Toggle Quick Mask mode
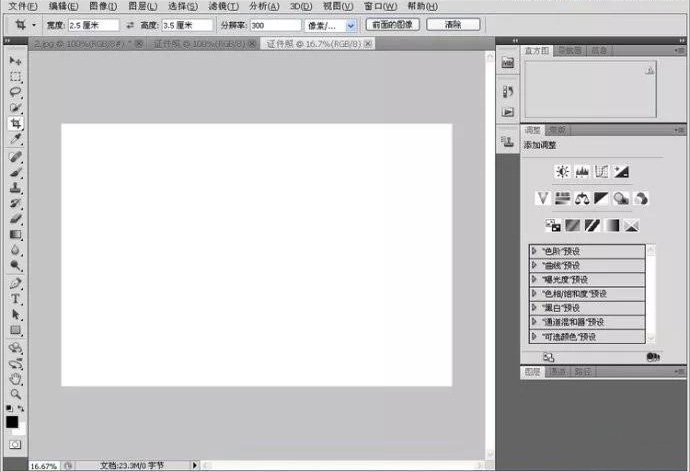This screenshot has height=472, width=690. pos(15,445)
